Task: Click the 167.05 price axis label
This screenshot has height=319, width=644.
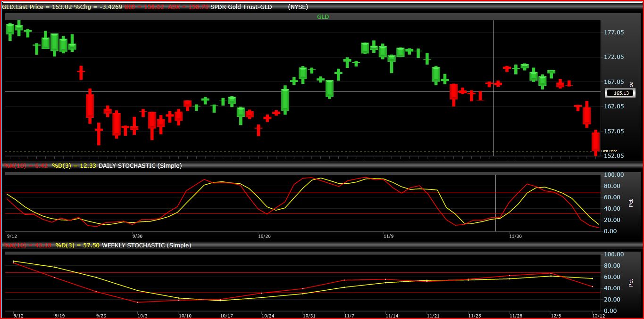Action: pos(614,82)
